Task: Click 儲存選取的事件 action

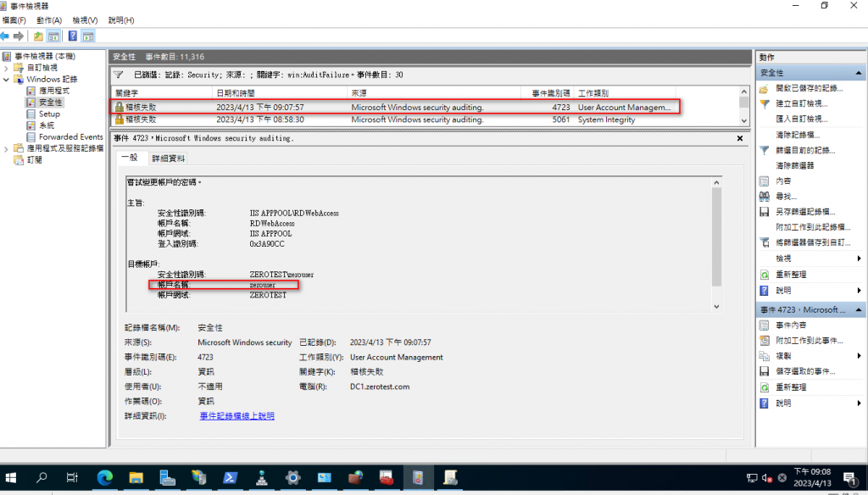Action: pyautogui.click(x=805, y=371)
